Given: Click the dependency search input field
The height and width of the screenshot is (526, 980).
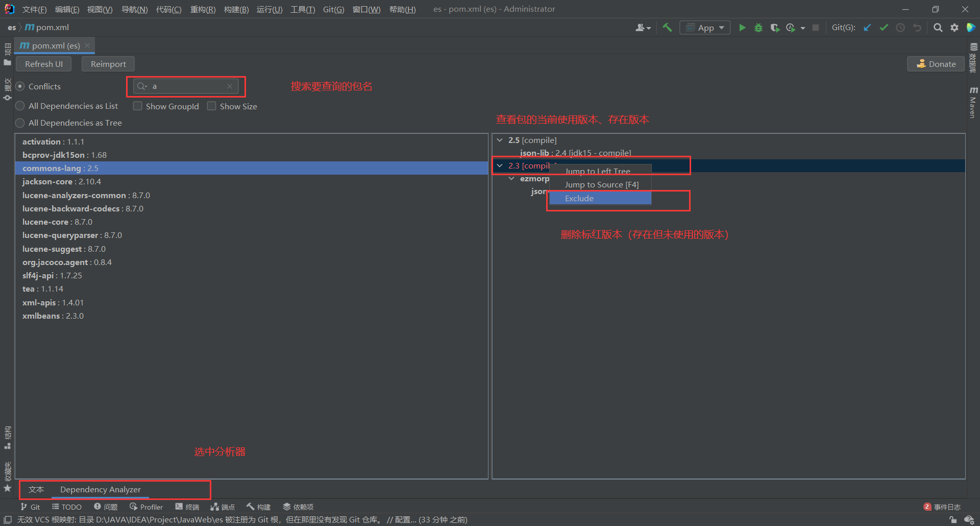Looking at the screenshot, I should (186, 86).
